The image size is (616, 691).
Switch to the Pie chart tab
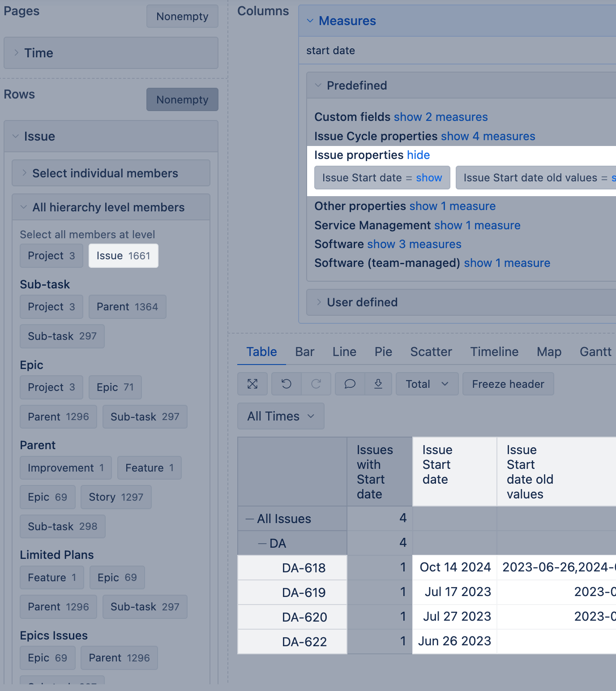point(383,352)
